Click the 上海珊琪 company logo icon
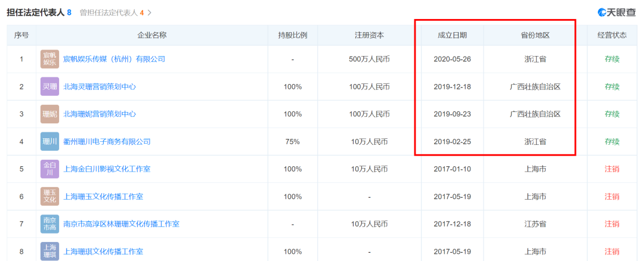 pyautogui.click(x=49, y=251)
